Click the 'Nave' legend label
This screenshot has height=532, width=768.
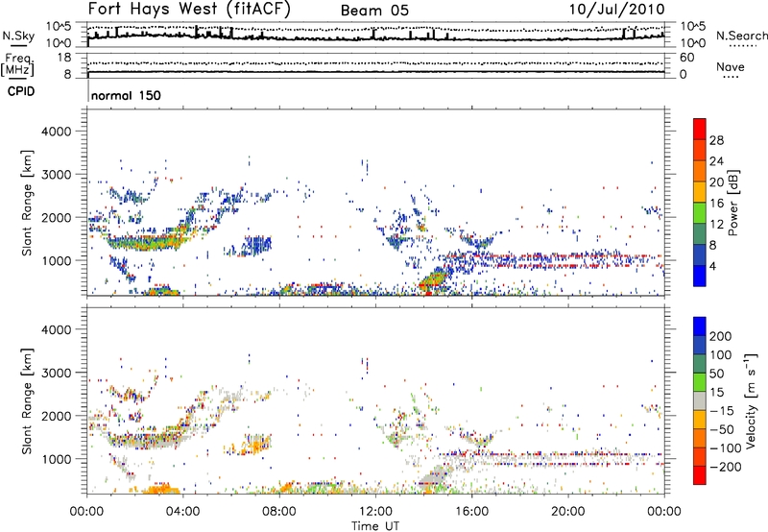pos(731,67)
